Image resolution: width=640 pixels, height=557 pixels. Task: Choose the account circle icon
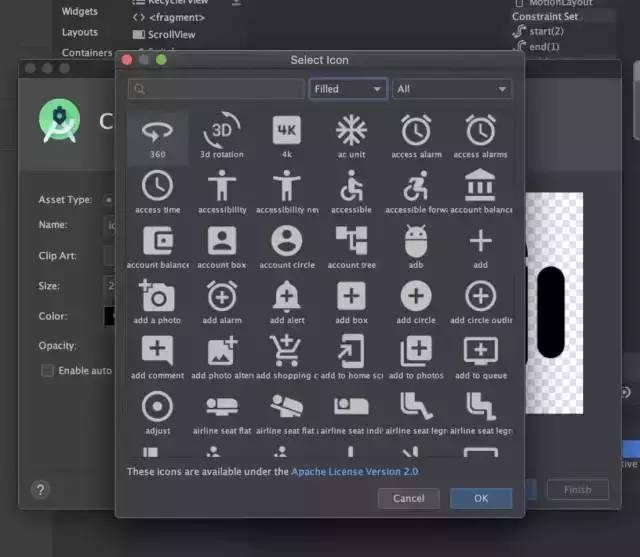pyautogui.click(x=287, y=248)
